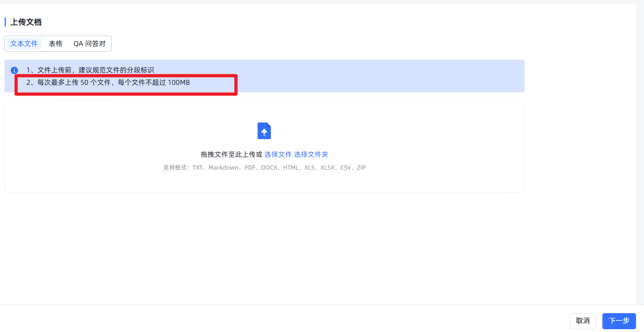Click the 支持格式 label
The width and height of the screenshot is (644, 332).
[175, 168]
